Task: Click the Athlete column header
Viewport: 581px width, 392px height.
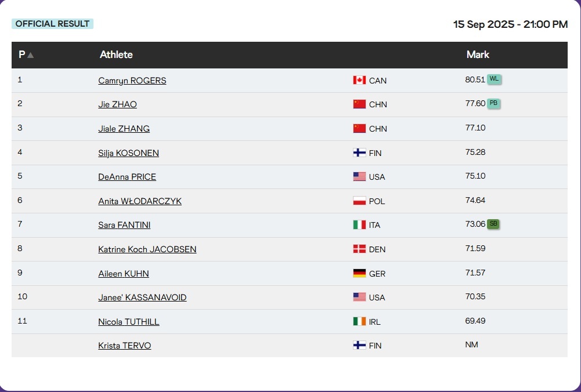Action: (x=116, y=55)
